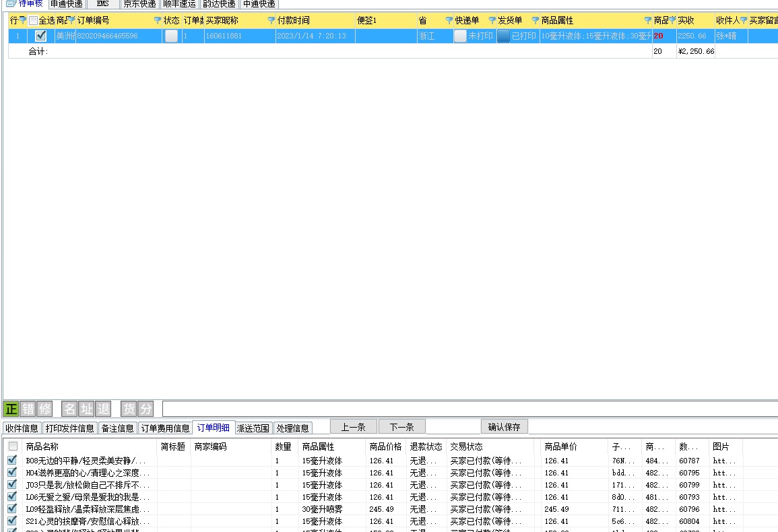Uncheck the B08无边的平静 product checkbox
This screenshot has width=778, height=532.
(12, 461)
